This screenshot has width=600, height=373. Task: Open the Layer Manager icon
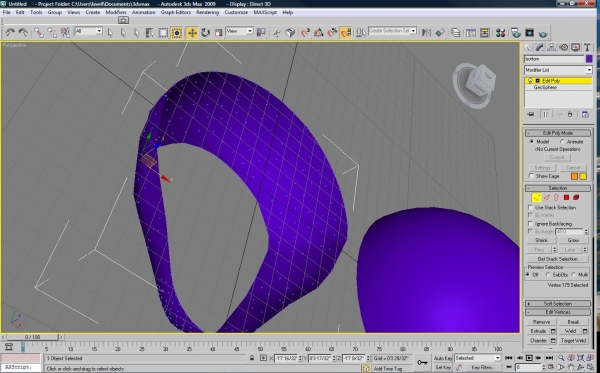click(x=455, y=33)
